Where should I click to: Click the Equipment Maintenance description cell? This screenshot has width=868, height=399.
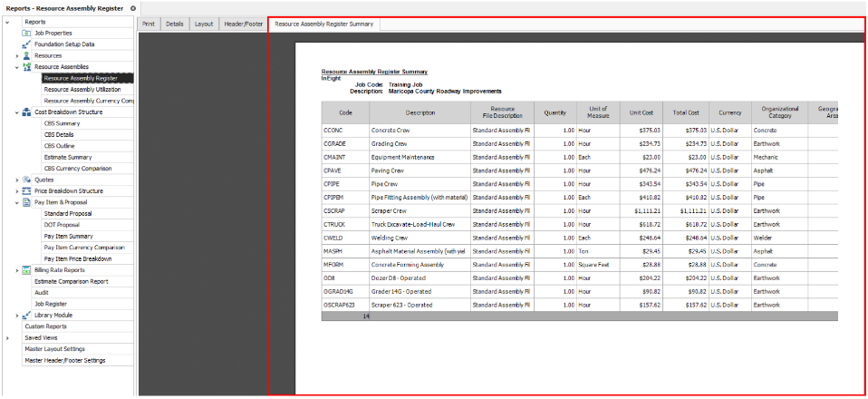[x=420, y=158]
